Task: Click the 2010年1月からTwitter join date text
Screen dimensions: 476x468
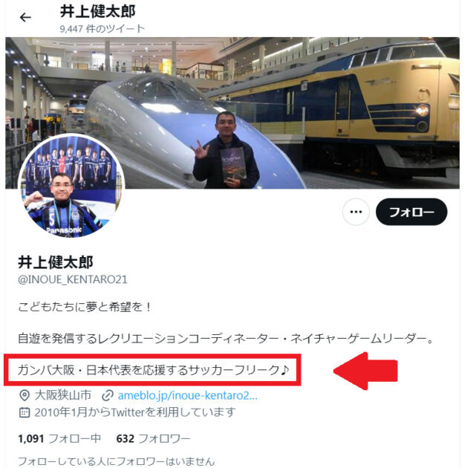Action: tap(135, 412)
